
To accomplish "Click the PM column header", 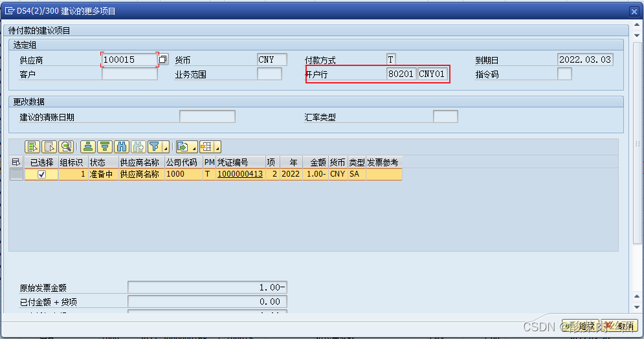I will (x=210, y=162).
